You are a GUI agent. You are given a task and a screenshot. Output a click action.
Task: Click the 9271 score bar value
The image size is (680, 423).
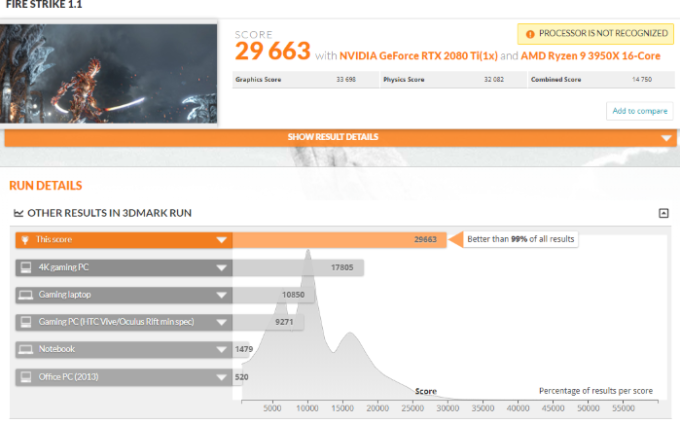pos(284,322)
